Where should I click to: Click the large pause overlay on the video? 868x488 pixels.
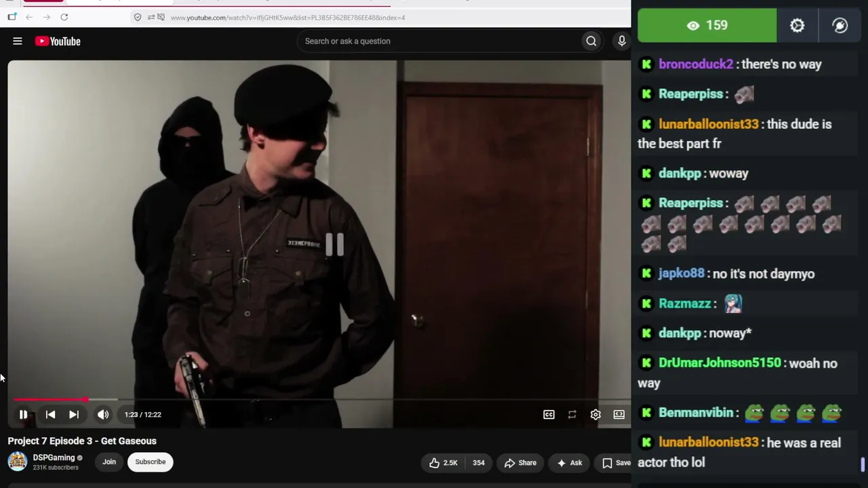click(x=334, y=245)
